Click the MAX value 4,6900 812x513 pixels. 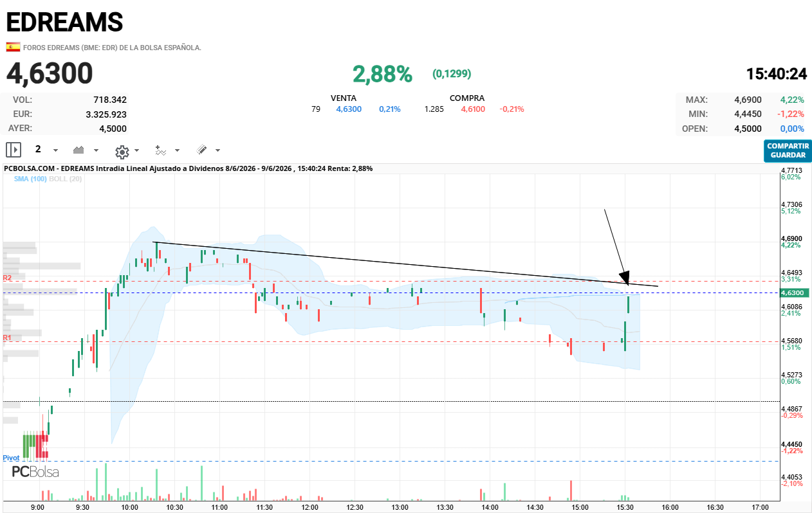(x=748, y=100)
